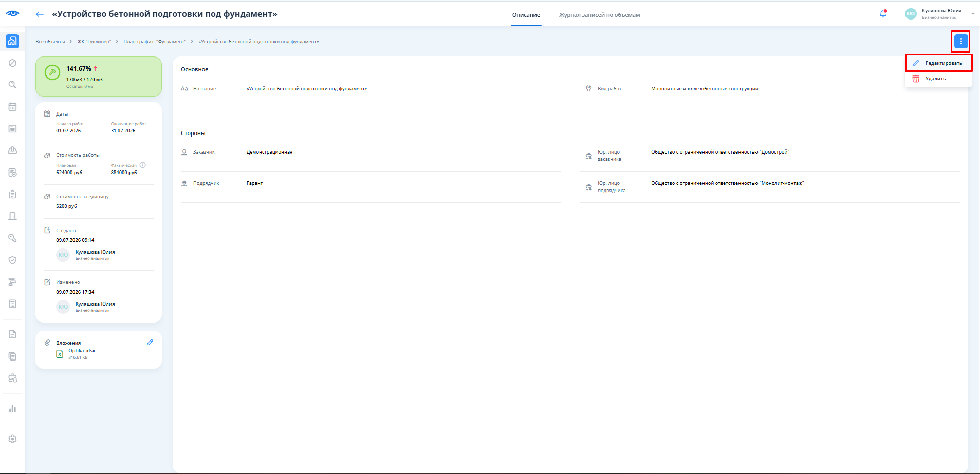Screen dimensions: 980x474
Task: Click the Optika.xlsx attachment name
Action: click(x=82, y=351)
